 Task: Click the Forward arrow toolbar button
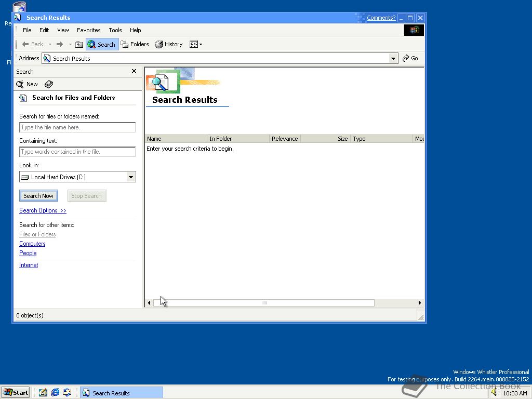click(60, 44)
